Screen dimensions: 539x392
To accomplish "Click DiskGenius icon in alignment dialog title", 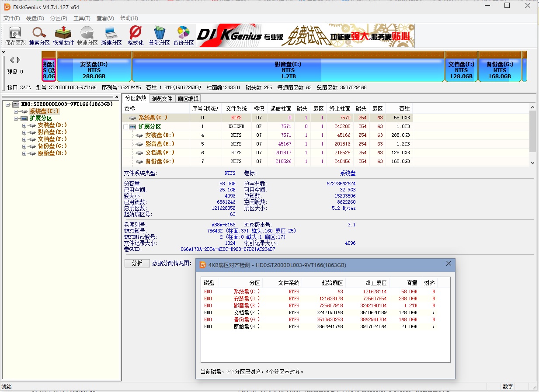I will pos(202,265).
